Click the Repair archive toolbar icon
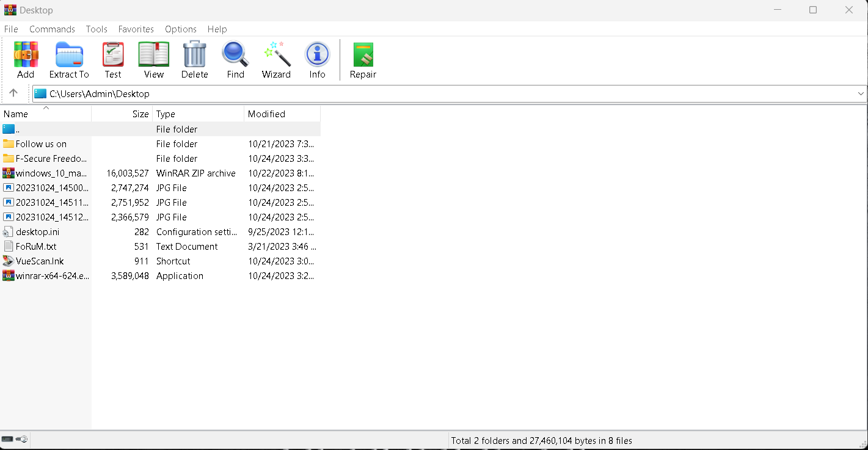 (363, 54)
